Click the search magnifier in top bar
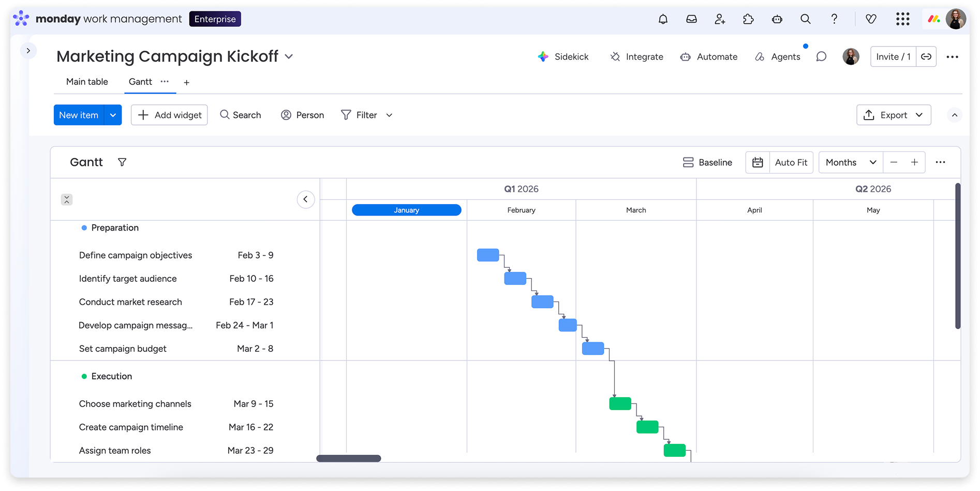Image resolution: width=980 pixels, height=491 pixels. [x=805, y=19]
